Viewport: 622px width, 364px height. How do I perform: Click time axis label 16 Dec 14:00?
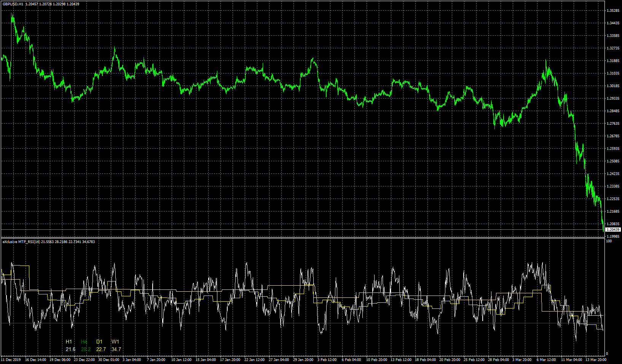point(35,359)
